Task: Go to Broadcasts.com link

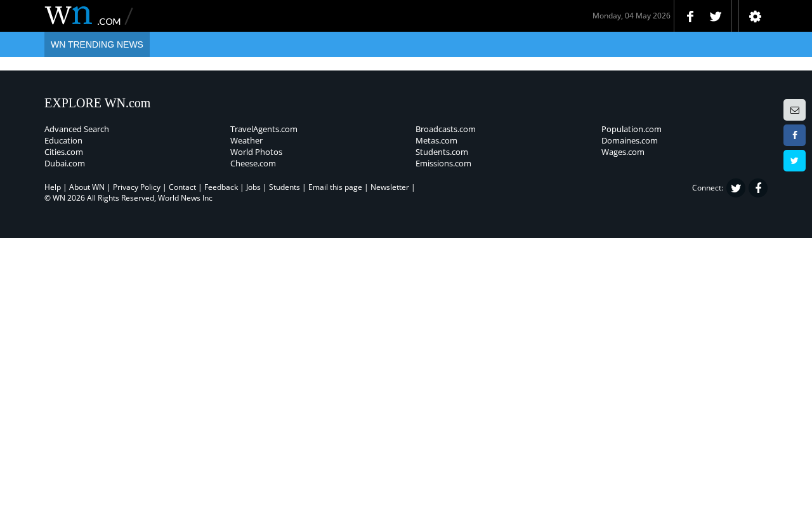Action: pyautogui.click(x=445, y=129)
